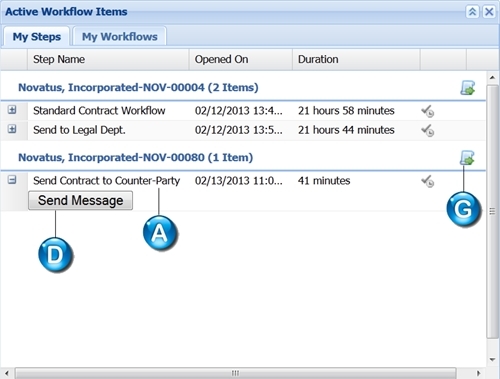Collapse the Active Workflow Items panel
The height and width of the screenshot is (379, 500).
click(472, 12)
